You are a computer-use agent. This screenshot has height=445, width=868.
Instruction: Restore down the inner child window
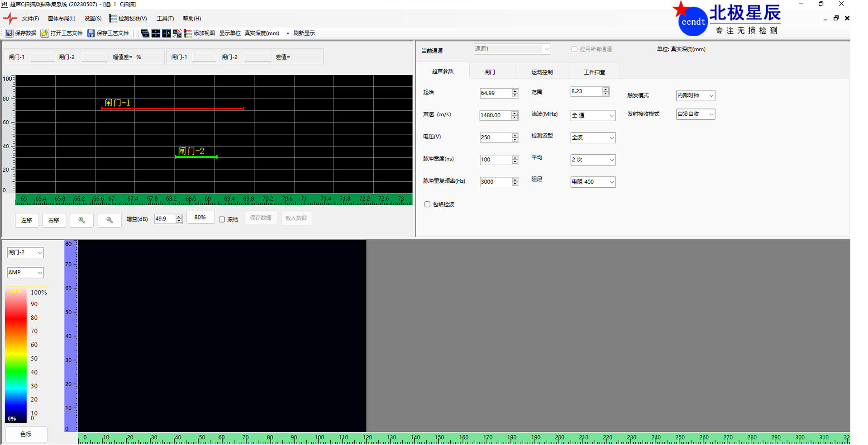click(x=836, y=18)
